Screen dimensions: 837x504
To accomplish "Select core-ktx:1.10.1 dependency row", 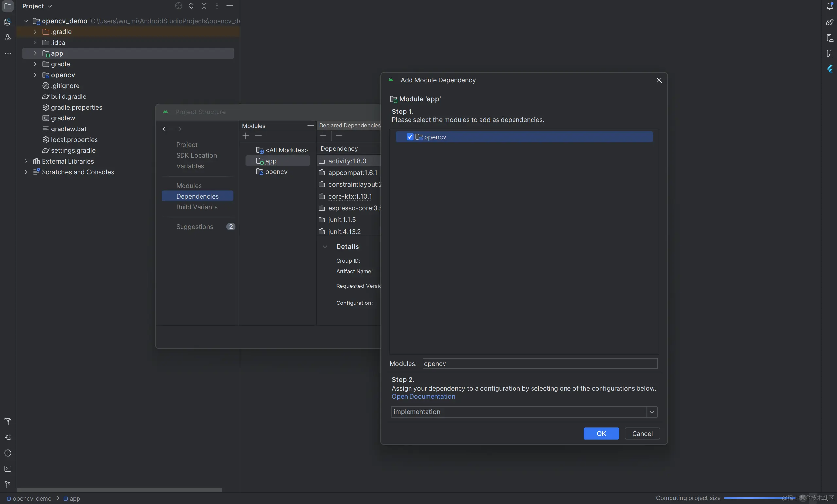I will click(x=349, y=196).
